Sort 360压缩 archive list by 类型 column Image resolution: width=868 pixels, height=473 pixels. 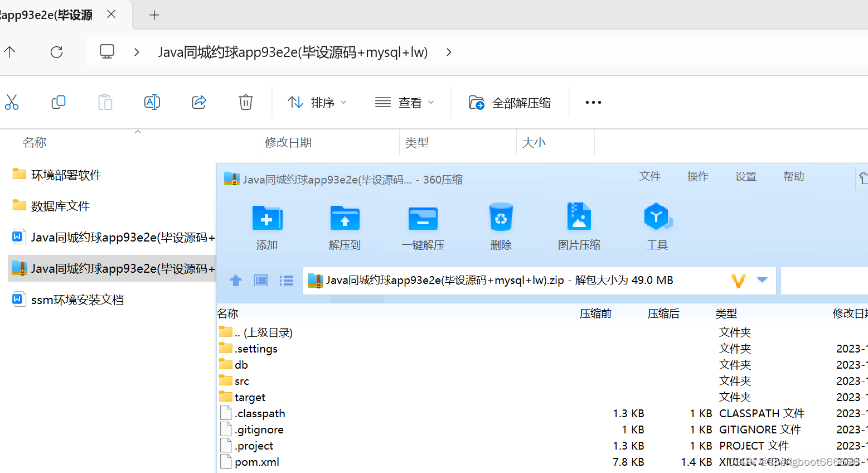(x=726, y=314)
